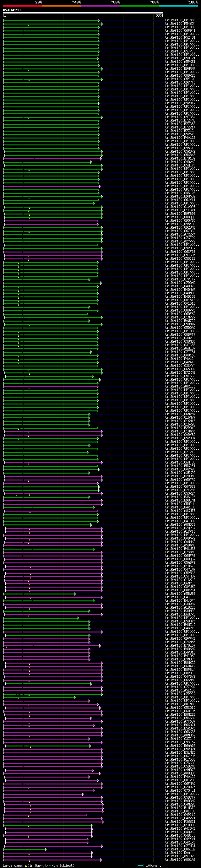Image resolution: width=201 pixels, height=868 pixels.
Task: Select the UniRef100_B5X2E1 label
Action: (180, 466)
